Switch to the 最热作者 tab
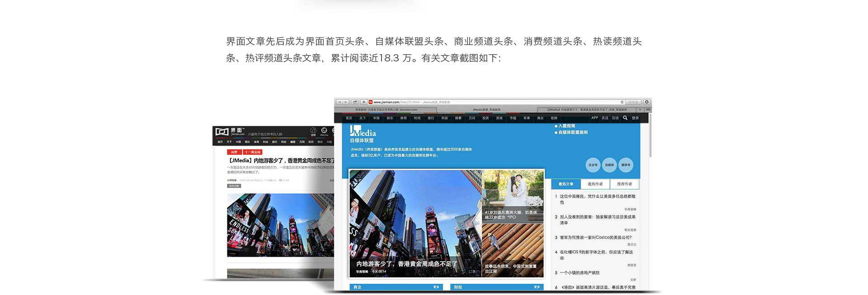Image resolution: width=868 pixels, height=295 pixels. pos(595,184)
